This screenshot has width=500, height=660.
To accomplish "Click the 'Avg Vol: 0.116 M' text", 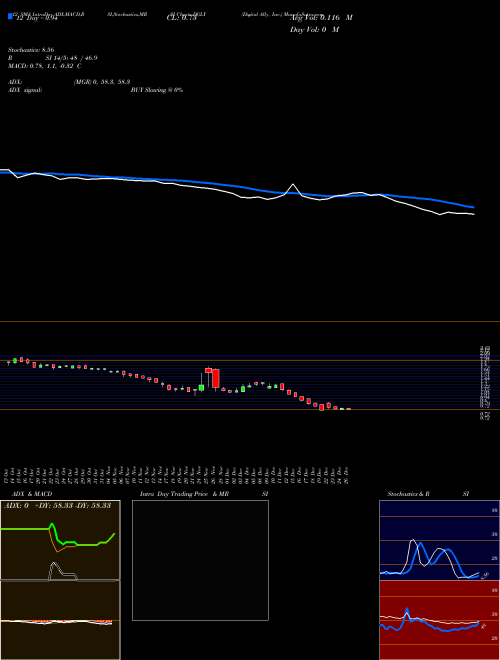I will (321, 18).
